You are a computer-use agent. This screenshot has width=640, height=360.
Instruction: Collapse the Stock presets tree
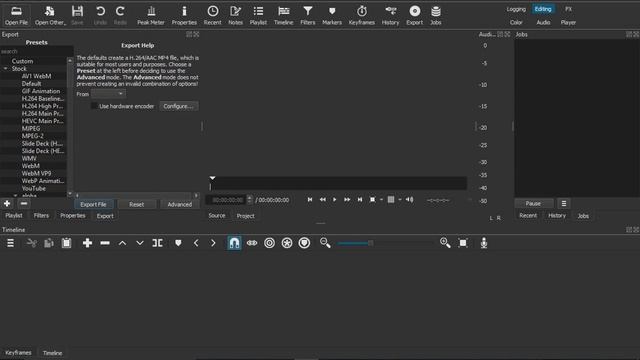tap(6, 69)
